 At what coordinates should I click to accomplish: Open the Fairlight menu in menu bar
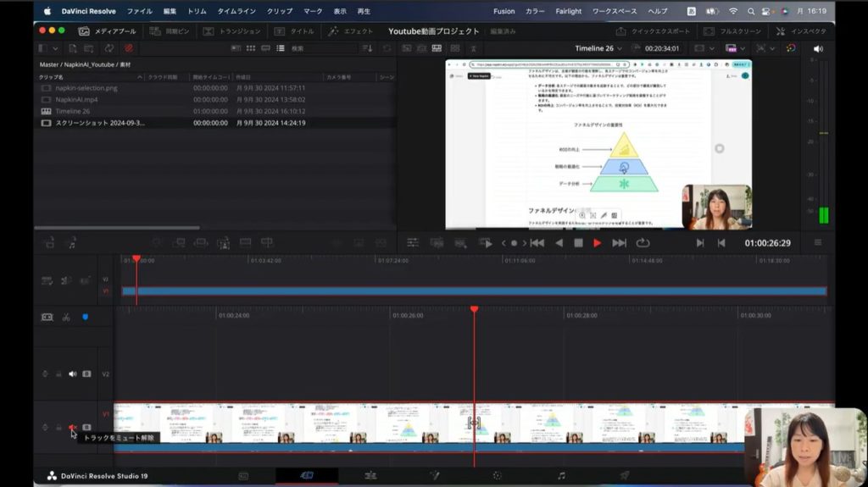tap(569, 11)
